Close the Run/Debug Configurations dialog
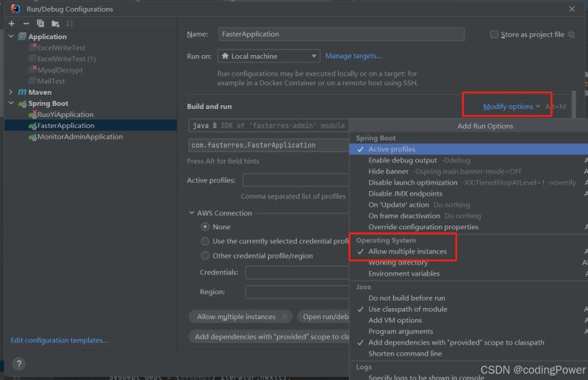Viewport: 588px width, 380px height. point(572,9)
